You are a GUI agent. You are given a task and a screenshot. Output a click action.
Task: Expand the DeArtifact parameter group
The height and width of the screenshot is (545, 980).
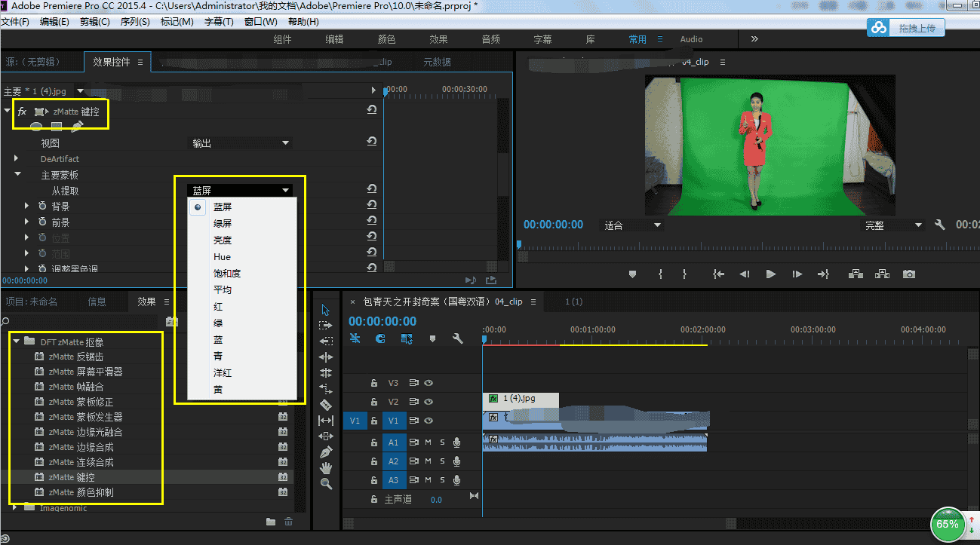point(16,159)
